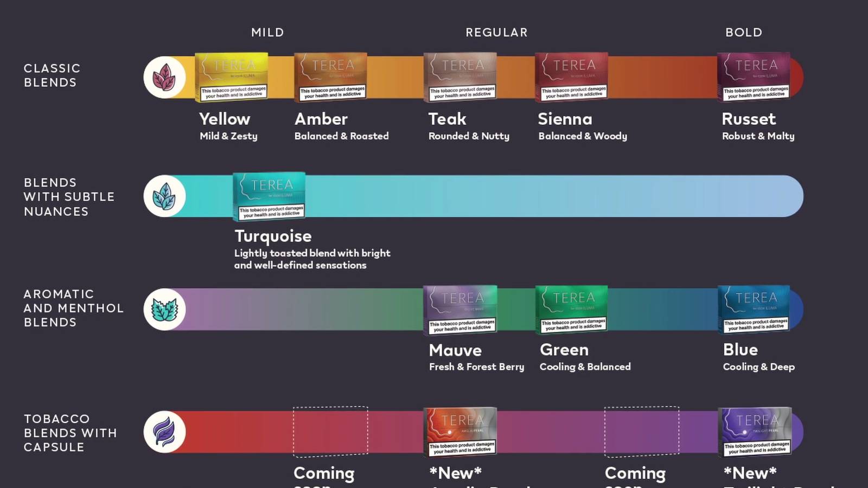Click the Sienna product name
Screen dimensions: 868x488
pyautogui.click(x=565, y=119)
